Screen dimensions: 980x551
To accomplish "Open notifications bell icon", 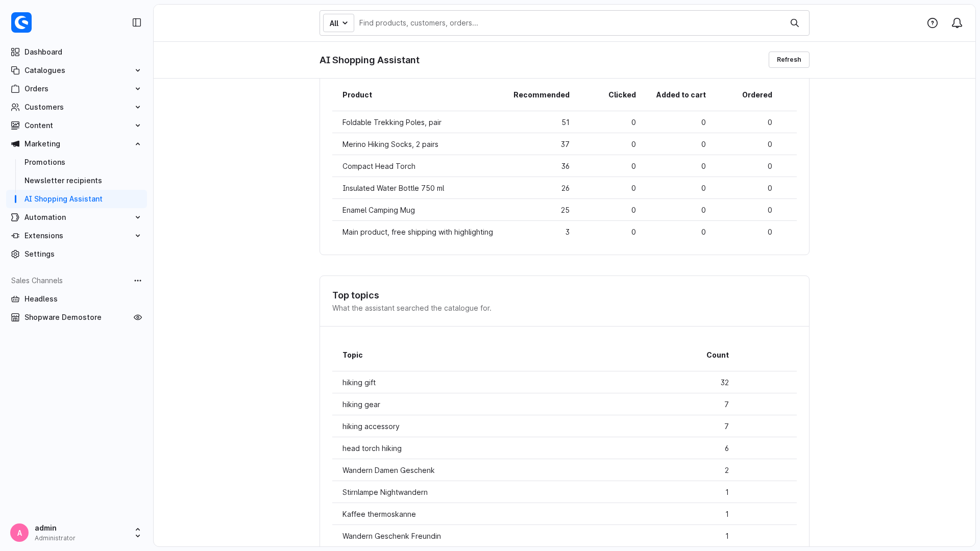I will click(957, 23).
